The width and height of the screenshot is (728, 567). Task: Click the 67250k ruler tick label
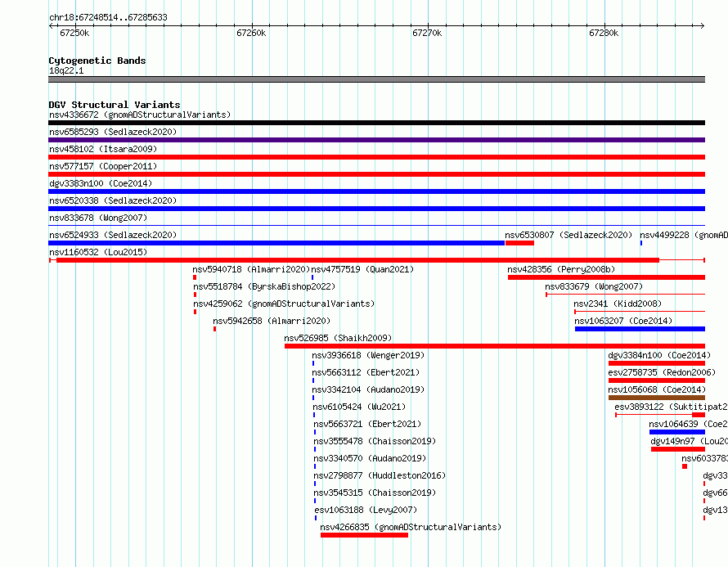coord(74,33)
